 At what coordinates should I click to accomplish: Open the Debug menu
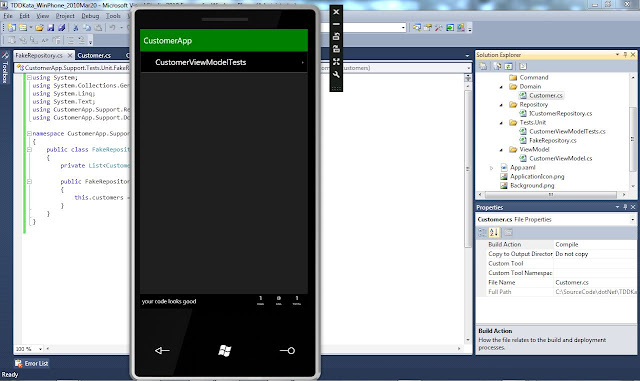(x=90, y=16)
